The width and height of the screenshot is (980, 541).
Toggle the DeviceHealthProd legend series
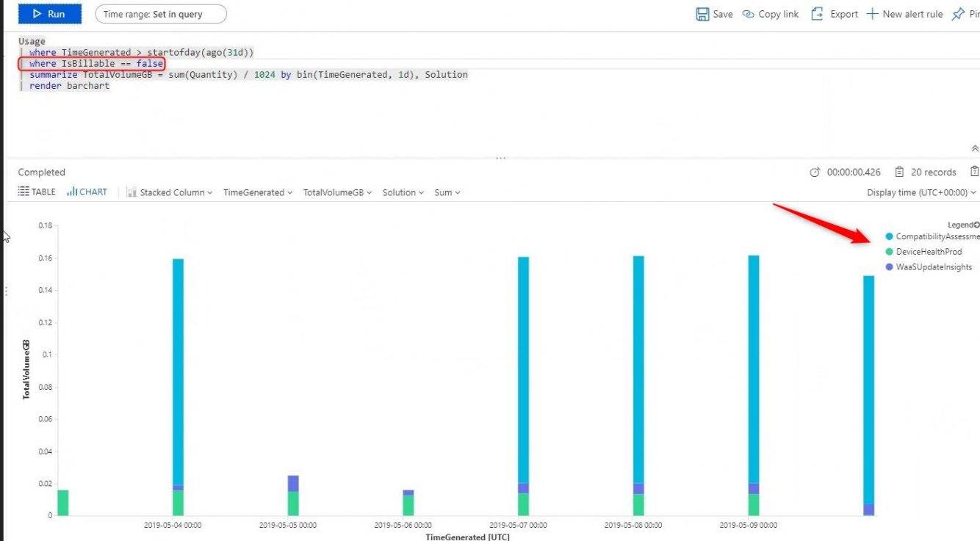click(926, 251)
